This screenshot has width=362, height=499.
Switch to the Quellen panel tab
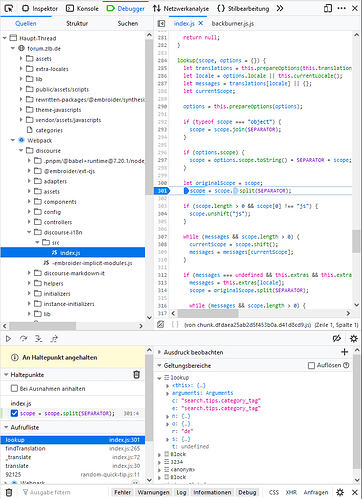[26, 23]
